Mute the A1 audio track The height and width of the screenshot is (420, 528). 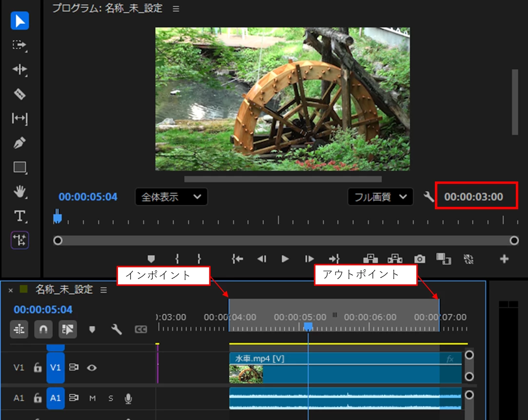click(x=92, y=399)
